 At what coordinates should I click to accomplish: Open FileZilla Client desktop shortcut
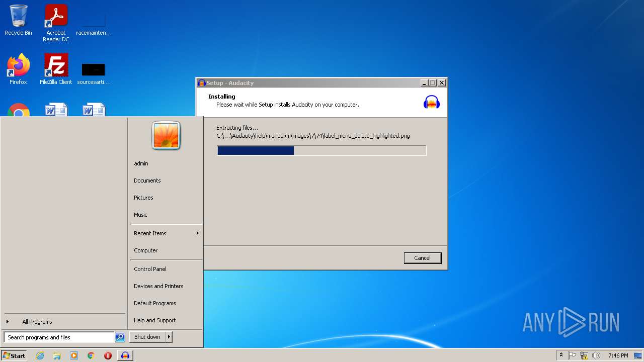tap(56, 69)
